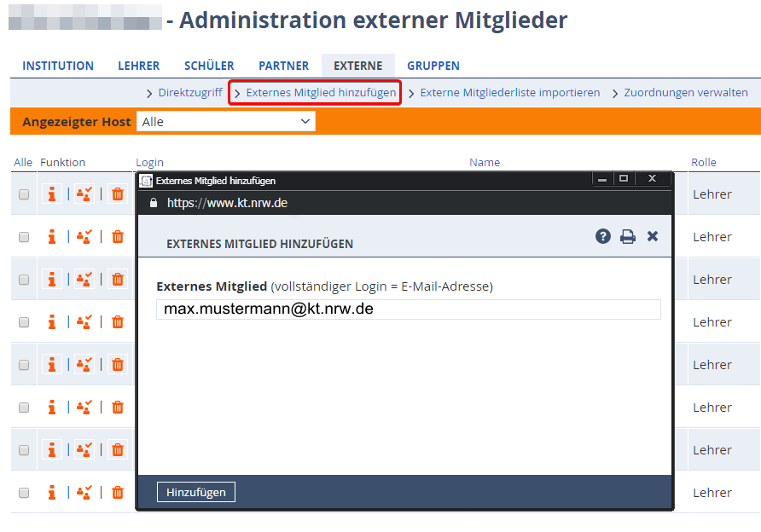Select the group assignment icon in the last row
761x532 pixels.
tap(84, 492)
